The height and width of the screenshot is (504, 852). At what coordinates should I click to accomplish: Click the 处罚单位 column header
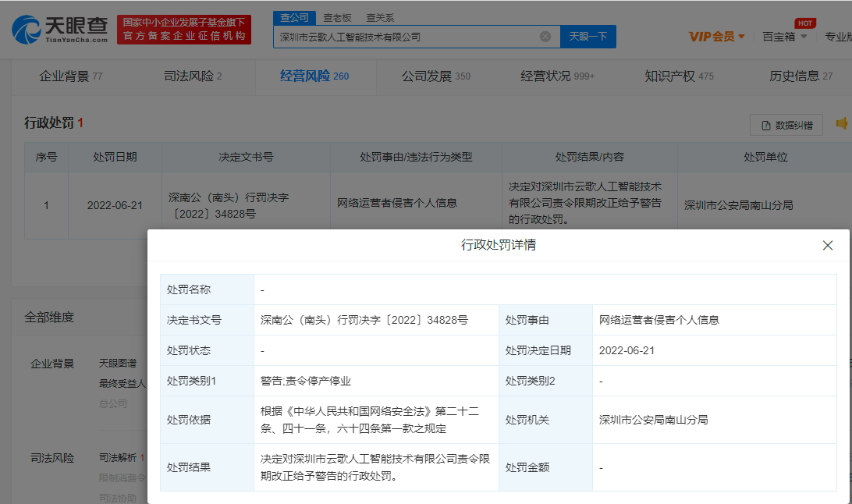click(765, 158)
